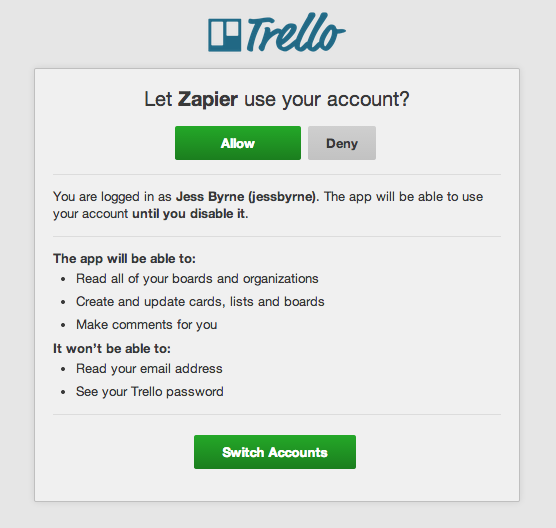Click 'Create and update cards, lists and boards'
Screen dimensions: 556x528
200,302
